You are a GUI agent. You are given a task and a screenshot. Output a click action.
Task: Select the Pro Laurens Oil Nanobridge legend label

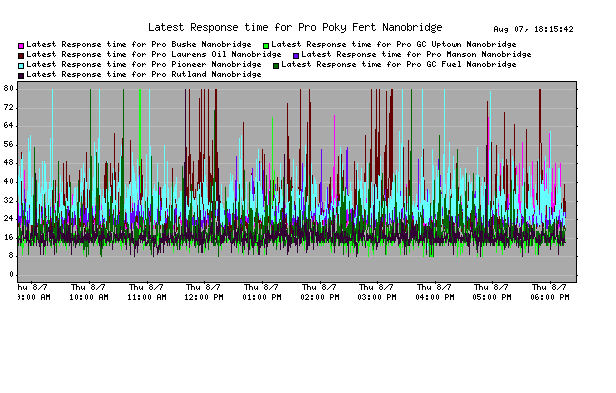(x=154, y=54)
